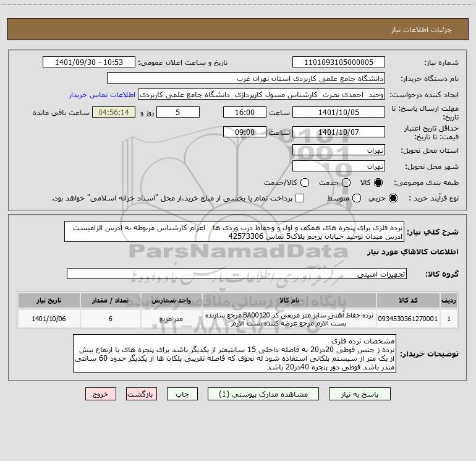Open مشاهده مدارک پیوستی (1) button
This screenshot has width=476, height=461.
coord(263,394)
